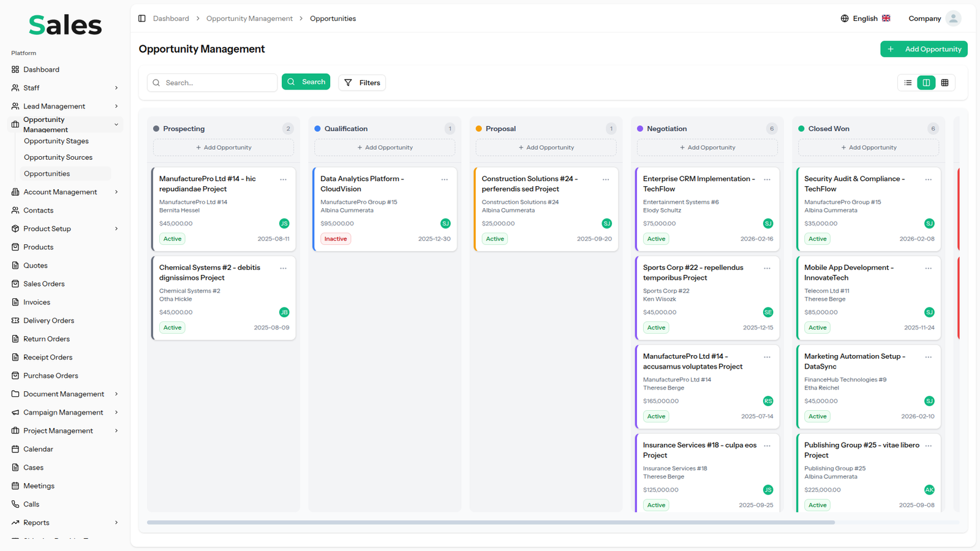
Task: Click the Calendar icon in sidebar
Action: (x=15, y=449)
